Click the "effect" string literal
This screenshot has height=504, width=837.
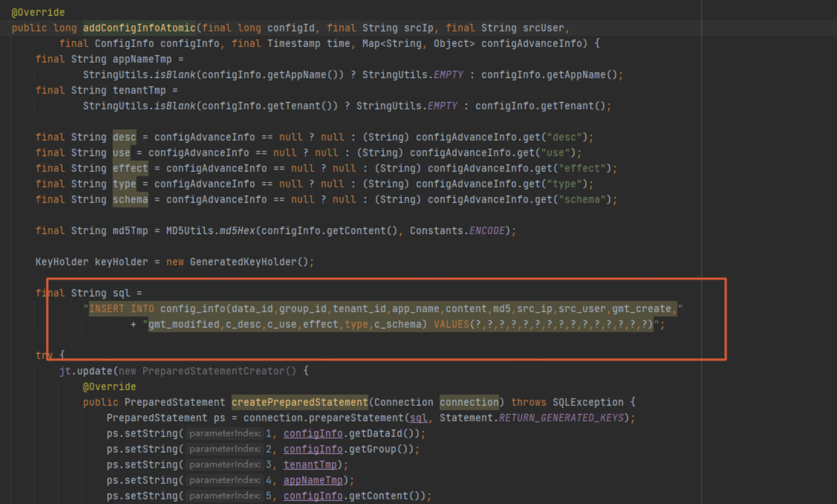pos(582,168)
